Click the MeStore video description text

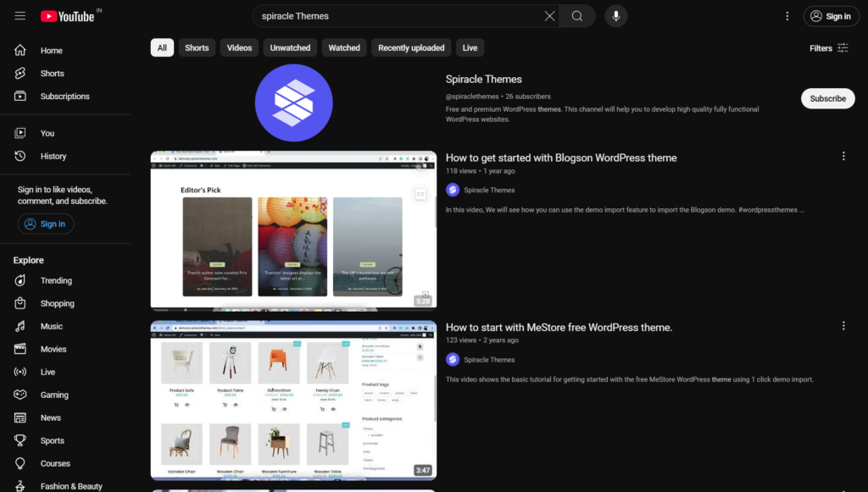tap(630, 379)
